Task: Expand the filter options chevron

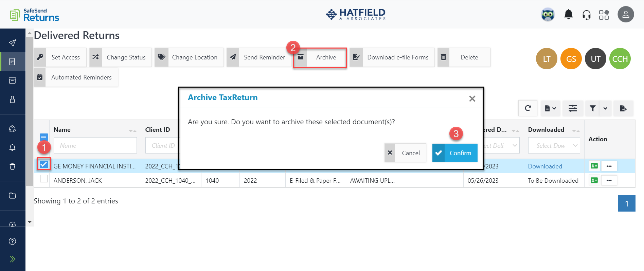Action: [x=605, y=108]
